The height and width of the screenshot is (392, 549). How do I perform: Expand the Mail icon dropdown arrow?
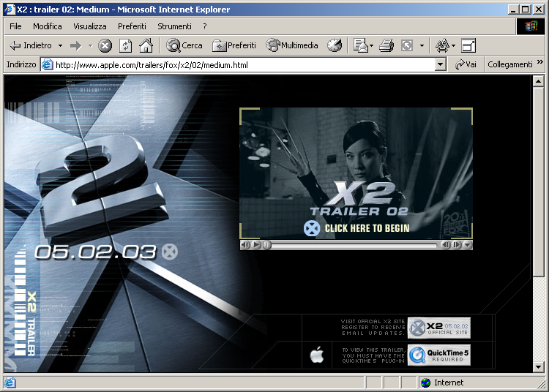[371, 46]
